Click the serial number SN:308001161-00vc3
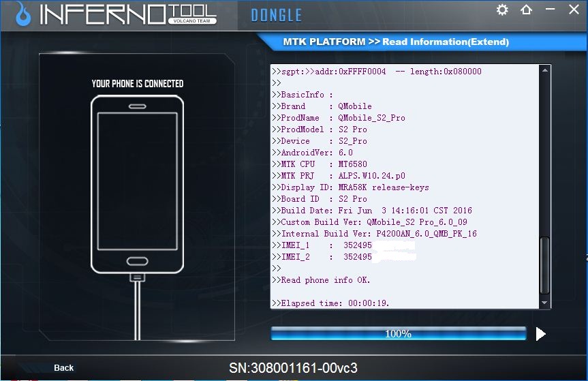 pyautogui.click(x=293, y=368)
